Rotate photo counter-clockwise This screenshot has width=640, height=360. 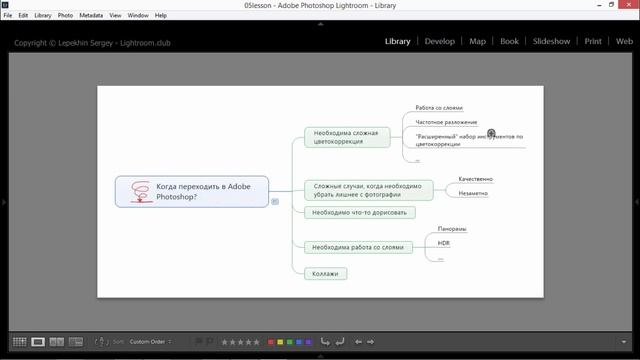point(325,342)
